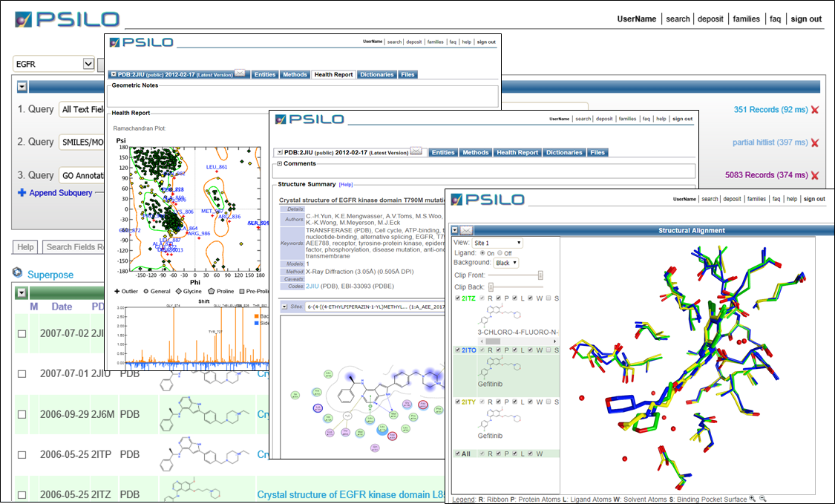Switch to the Entities tab
The height and width of the screenshot is (504, 835).
pos(442,152)
